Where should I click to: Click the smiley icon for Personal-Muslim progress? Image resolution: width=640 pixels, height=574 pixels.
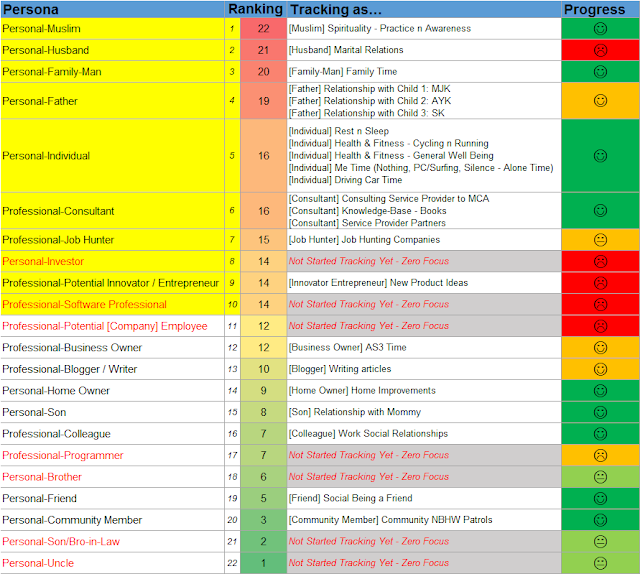point(600,29)
